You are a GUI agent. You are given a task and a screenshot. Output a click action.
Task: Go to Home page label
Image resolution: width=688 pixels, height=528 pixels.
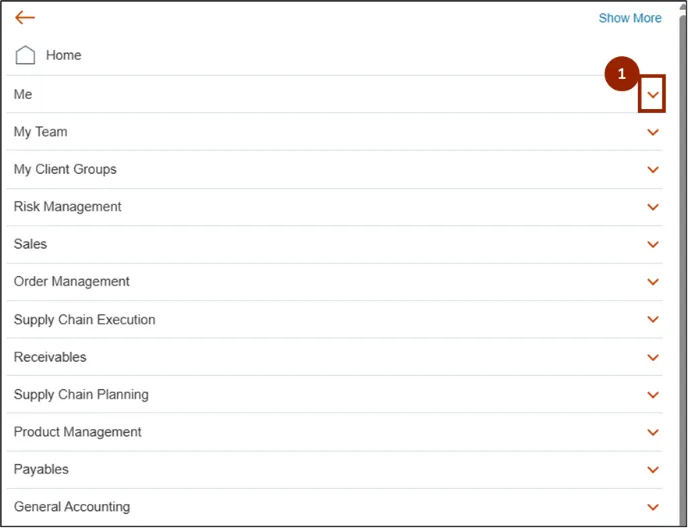pyautogui.click(x=63, y=55)
